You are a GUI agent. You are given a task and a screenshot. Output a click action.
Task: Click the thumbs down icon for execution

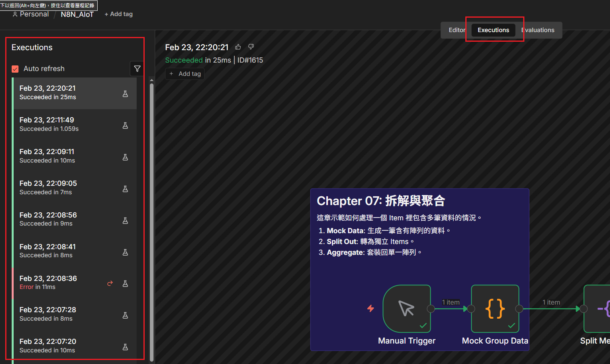pyautogui.click(x=251, y=47)
